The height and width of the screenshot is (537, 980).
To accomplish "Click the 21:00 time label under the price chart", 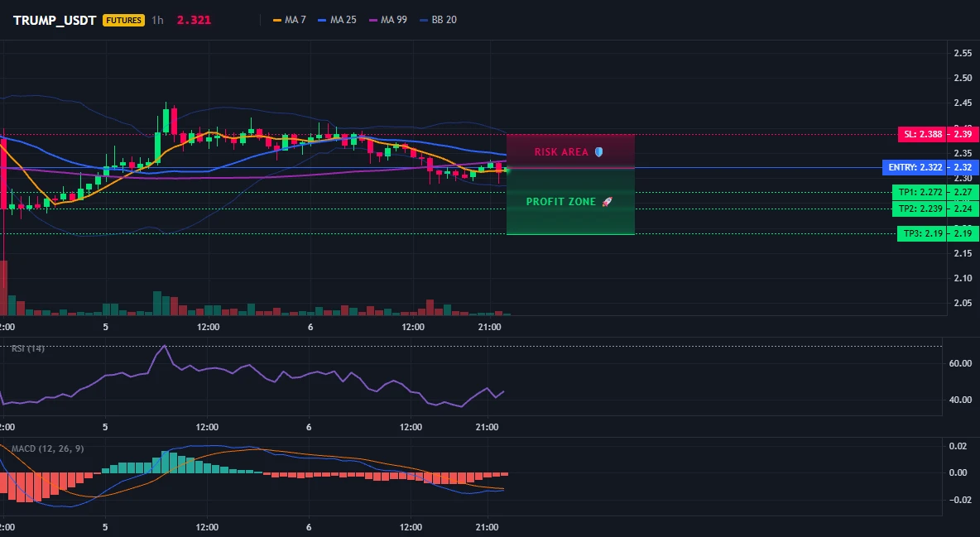I will click(488, 327).
